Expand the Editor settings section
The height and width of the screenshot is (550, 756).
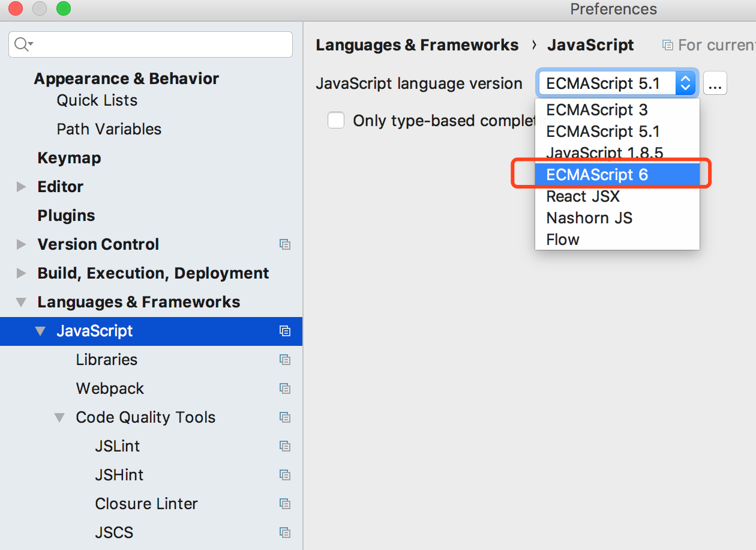tap(22, 187)
